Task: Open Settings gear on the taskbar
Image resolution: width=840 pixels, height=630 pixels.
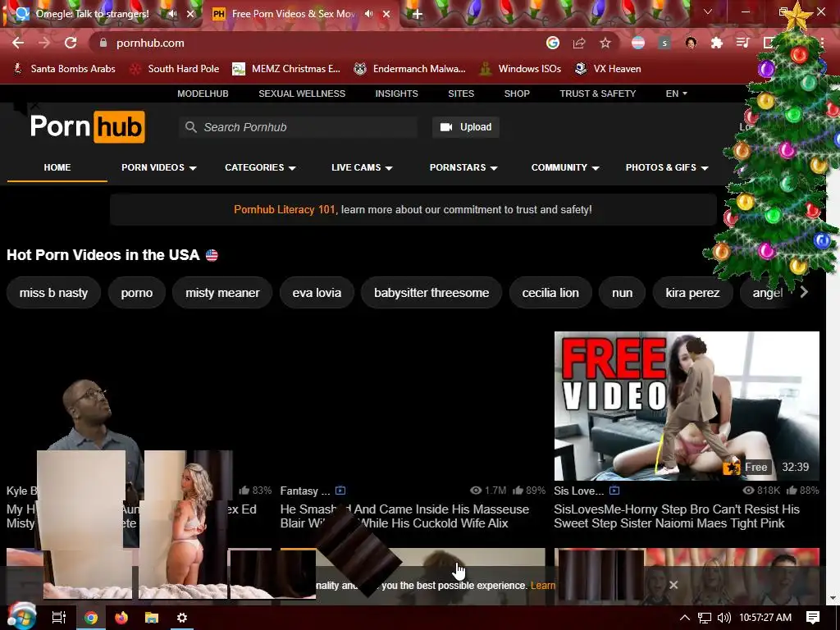Action: pyautogui.click(x=182, y=618)
